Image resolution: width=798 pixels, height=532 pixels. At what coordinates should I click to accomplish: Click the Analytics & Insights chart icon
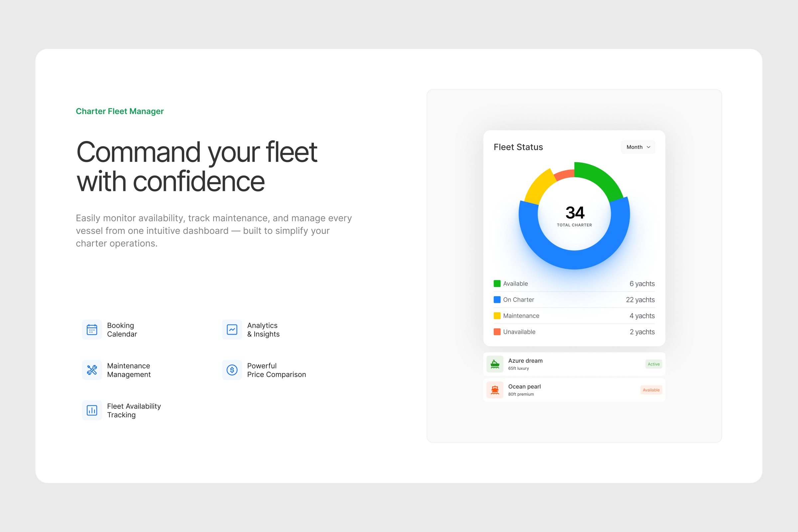232,330
